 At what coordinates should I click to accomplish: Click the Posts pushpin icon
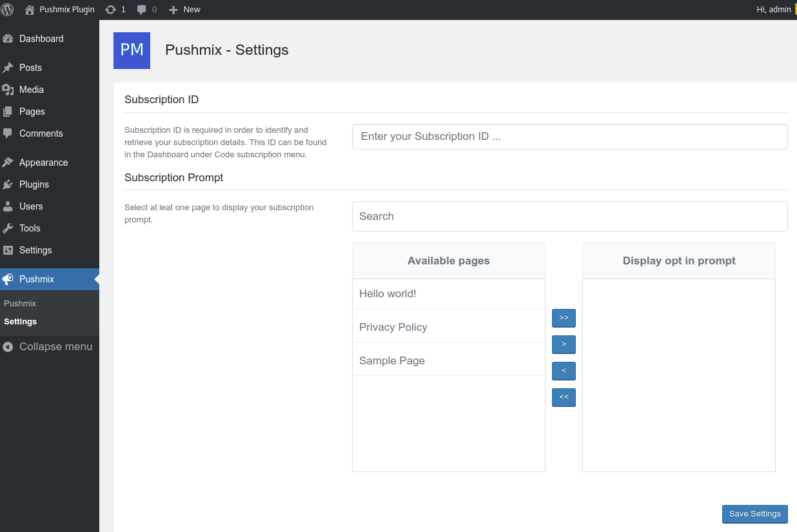point(8,68)
